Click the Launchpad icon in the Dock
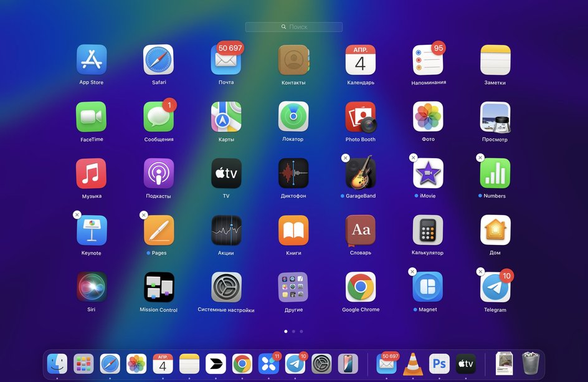This screenshot has width=588, height=382. click(x=83, y=363)
